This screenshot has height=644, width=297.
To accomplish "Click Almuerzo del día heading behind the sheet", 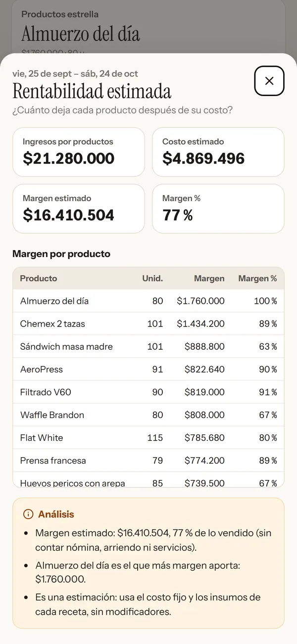I will point(81,34).
